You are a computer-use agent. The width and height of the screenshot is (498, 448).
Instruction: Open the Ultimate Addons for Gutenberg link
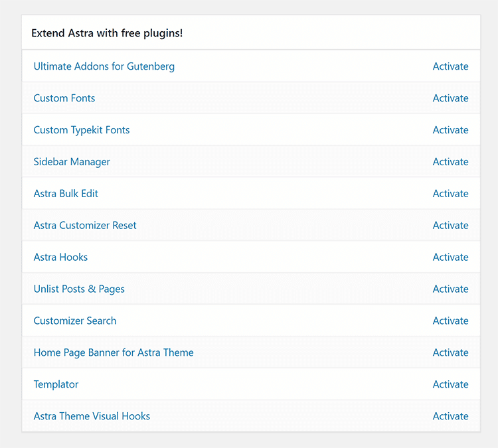[104, 66]
